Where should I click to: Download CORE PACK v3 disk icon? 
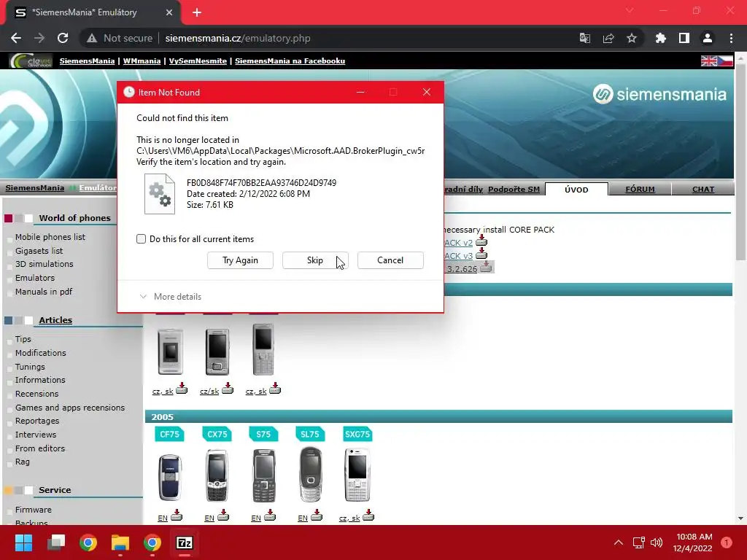click(x=481, y=254)
